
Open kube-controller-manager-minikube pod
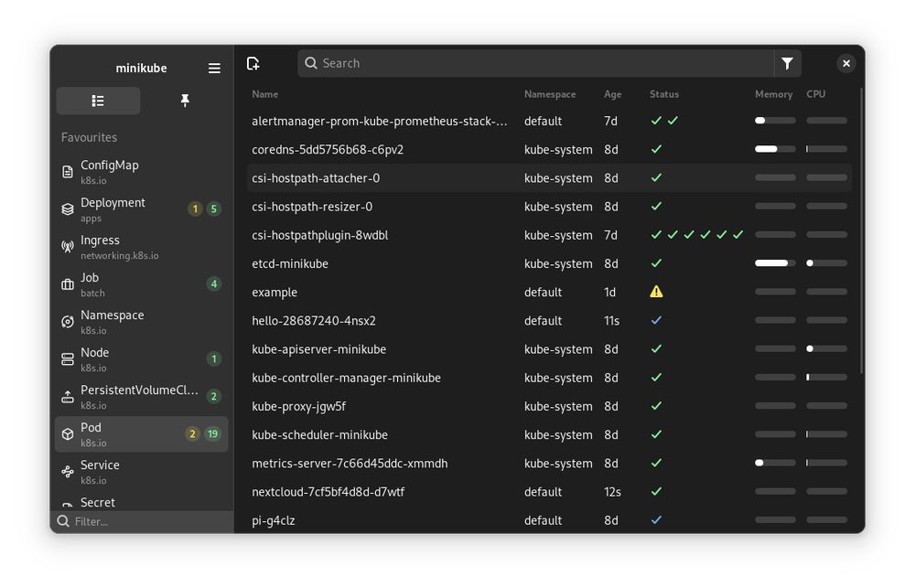[x=549, y=378]
